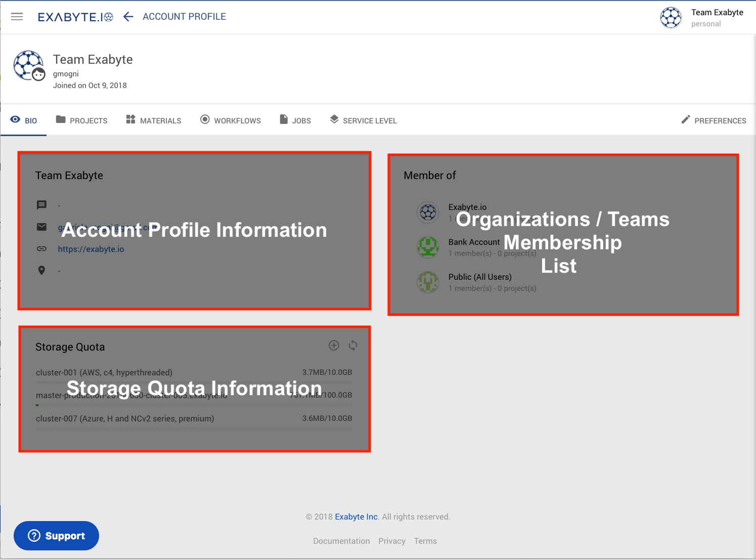This screenshot has width=756, height=559.
Task: Go to the Jobs tab
Action: tap(295, 120)
